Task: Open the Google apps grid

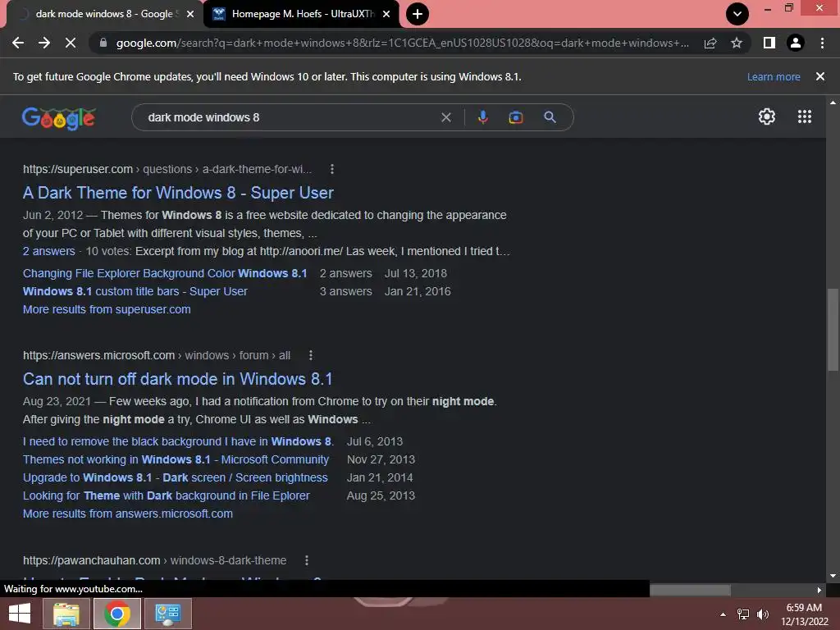Action: pos(804,116)
